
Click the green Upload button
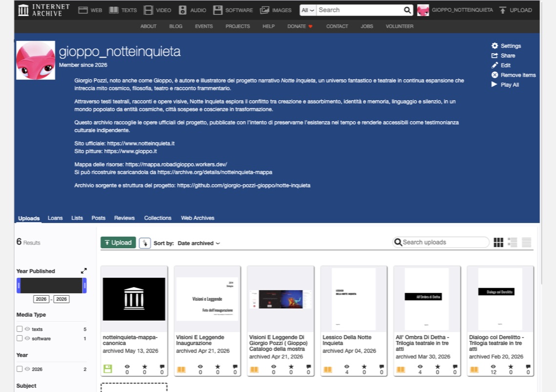[118, 243]
